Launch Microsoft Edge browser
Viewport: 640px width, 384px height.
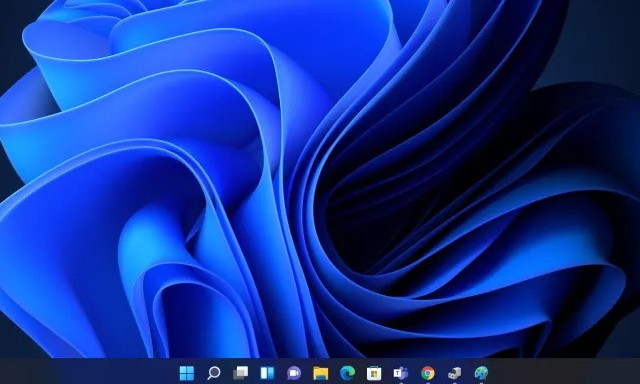(347, 373)
